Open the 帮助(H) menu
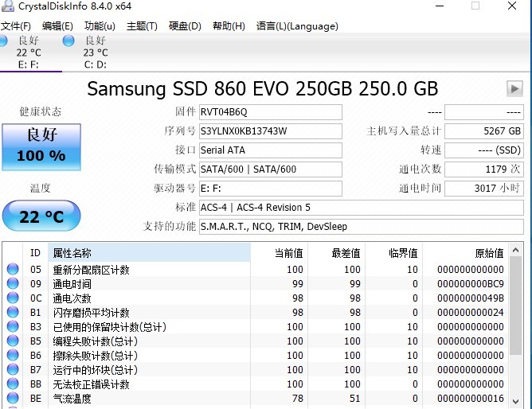532x409 pixels. click(x=229, y=26)
